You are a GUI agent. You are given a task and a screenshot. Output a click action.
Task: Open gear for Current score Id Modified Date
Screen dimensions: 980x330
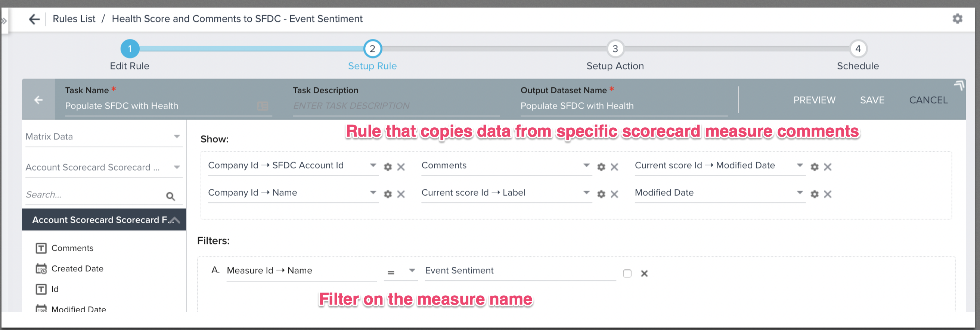click(x=815, y=167)
